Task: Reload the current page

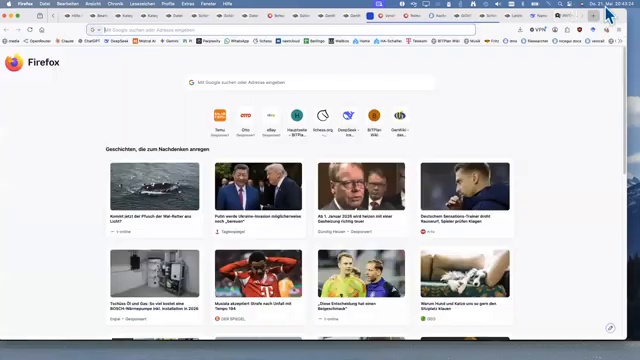Action: pyautogui.click(x=30, y=30)
